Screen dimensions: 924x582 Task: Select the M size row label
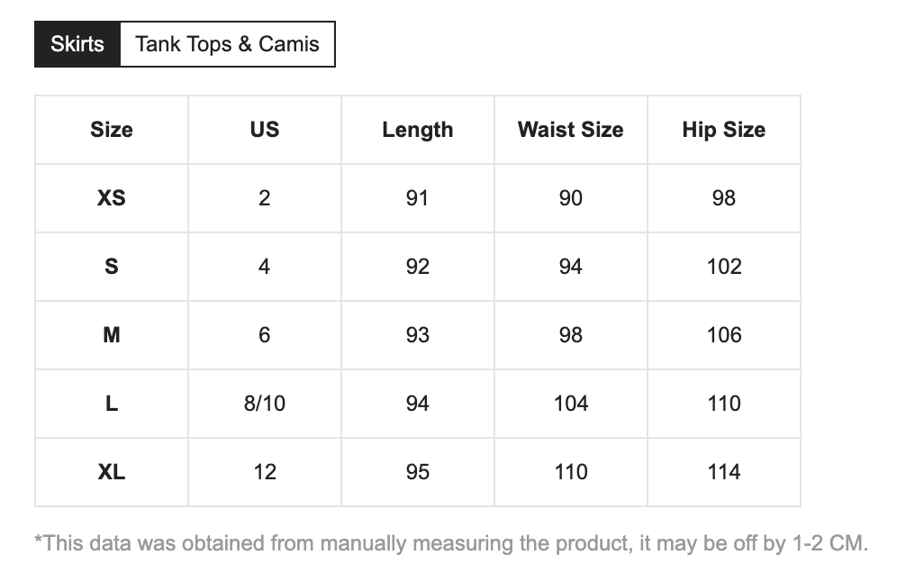[112, 335]
